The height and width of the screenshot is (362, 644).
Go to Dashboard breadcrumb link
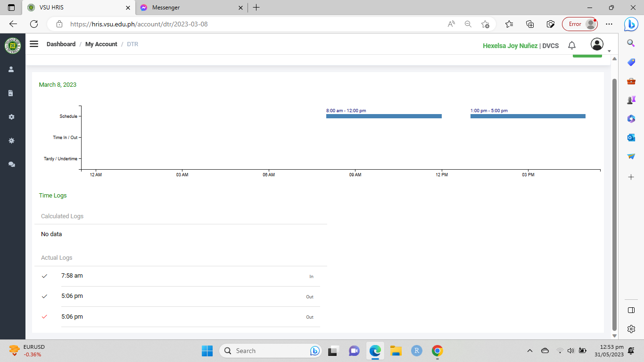(x=61, y=44)
